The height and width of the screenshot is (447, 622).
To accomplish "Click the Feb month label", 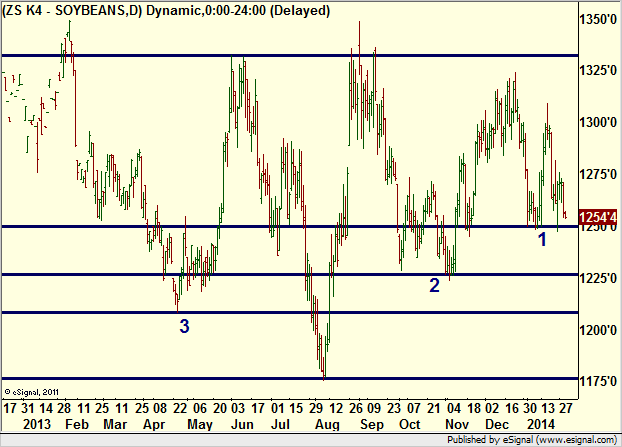I will [77, 424].
